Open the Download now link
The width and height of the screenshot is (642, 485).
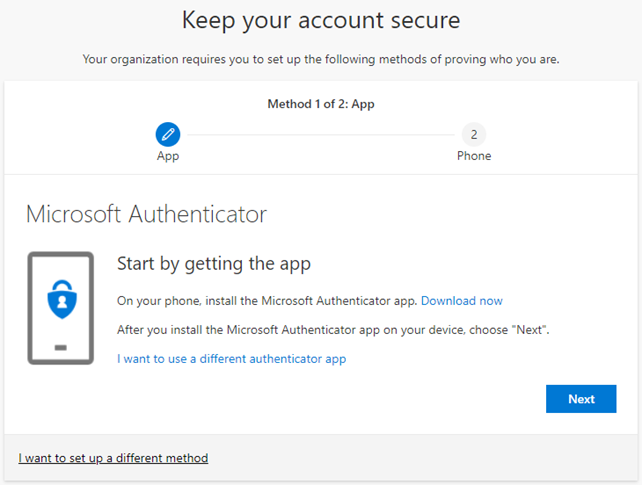tap(461, 301)
